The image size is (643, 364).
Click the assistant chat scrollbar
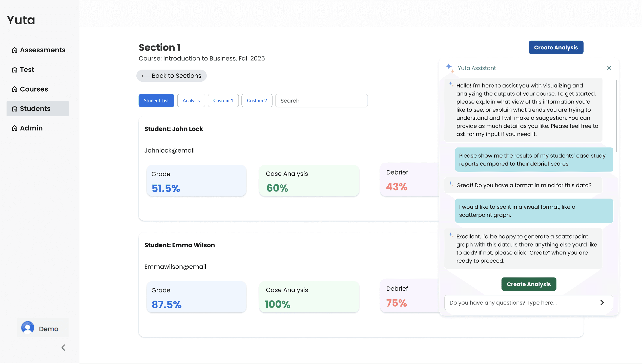point(616,116)
